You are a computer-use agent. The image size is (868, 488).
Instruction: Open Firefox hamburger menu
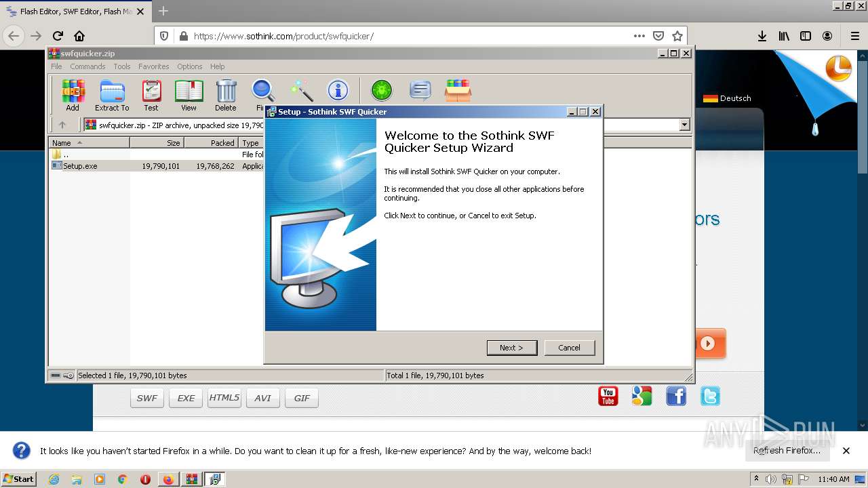tap(854, 36)
